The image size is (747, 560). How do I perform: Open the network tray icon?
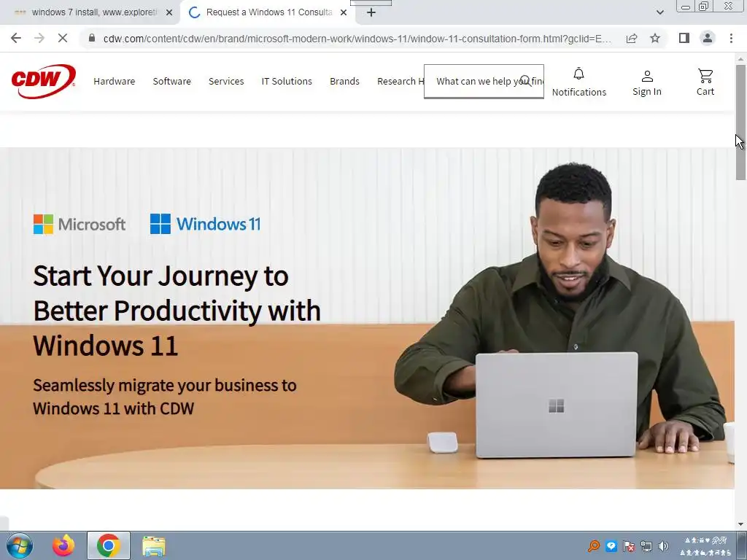click(x=646, y=546)
